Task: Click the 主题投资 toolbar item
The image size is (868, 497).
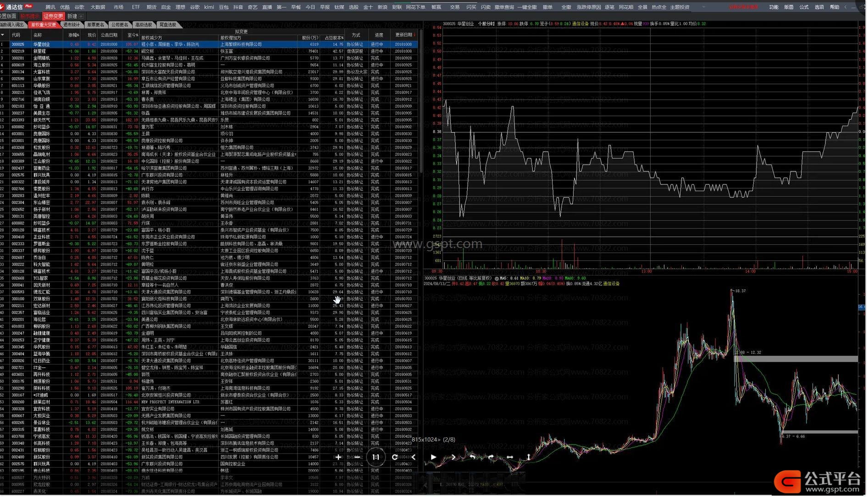Action: (x=680, y=7)
